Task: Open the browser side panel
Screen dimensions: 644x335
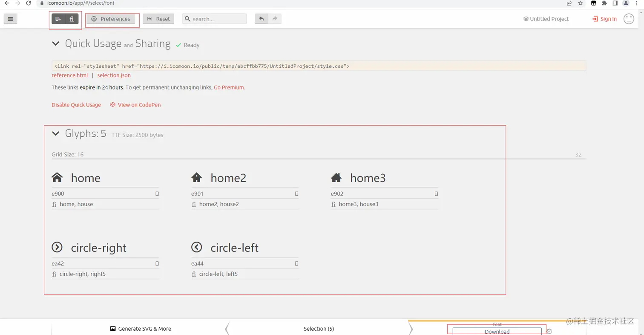Action: point(615,3)
